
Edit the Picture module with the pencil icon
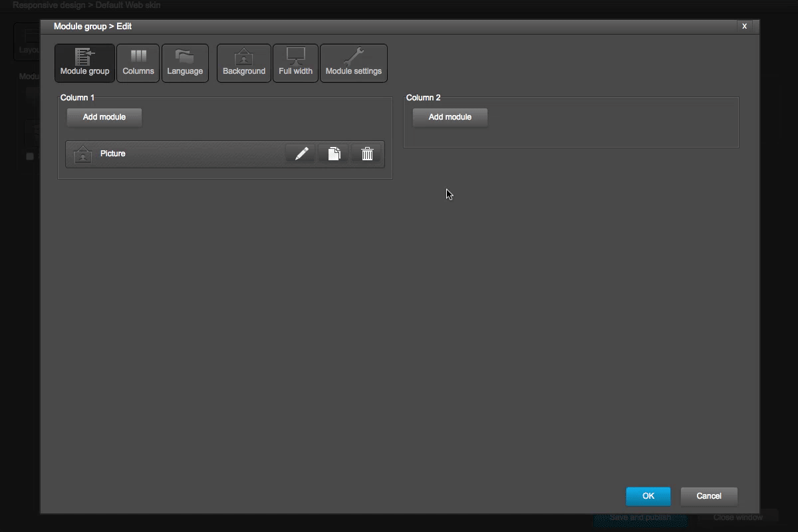pos(301,153)
